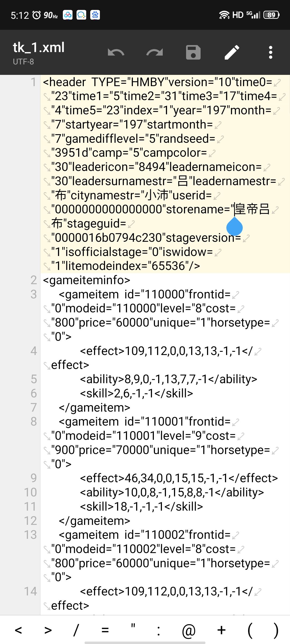Tap the redo arrow icon

tap(154, 52)
